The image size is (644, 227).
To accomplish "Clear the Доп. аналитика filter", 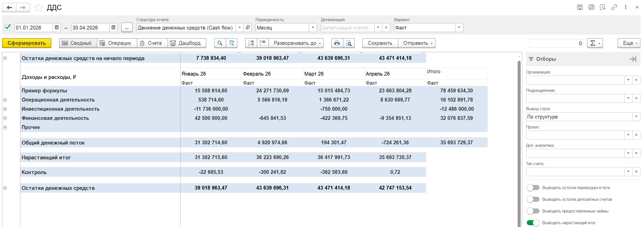I will tap(636, 153).
